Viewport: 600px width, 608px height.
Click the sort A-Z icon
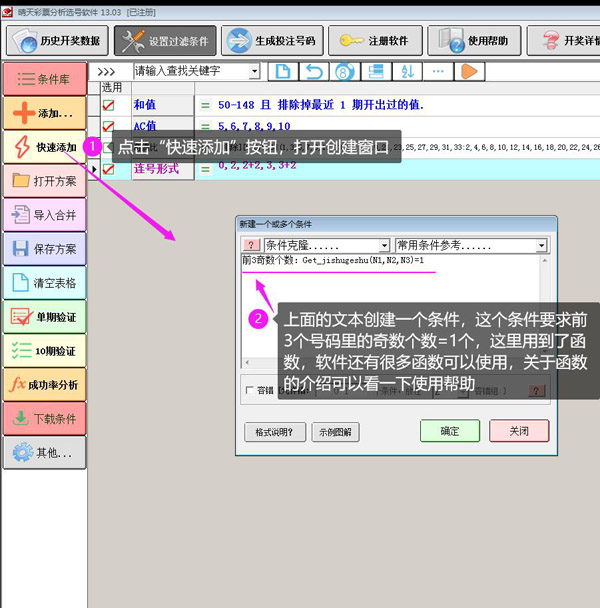(407, 72)
